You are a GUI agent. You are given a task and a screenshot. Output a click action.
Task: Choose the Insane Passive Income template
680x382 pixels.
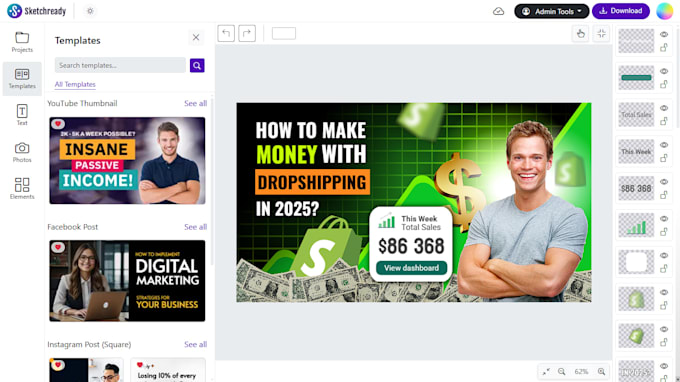point(127,160)
